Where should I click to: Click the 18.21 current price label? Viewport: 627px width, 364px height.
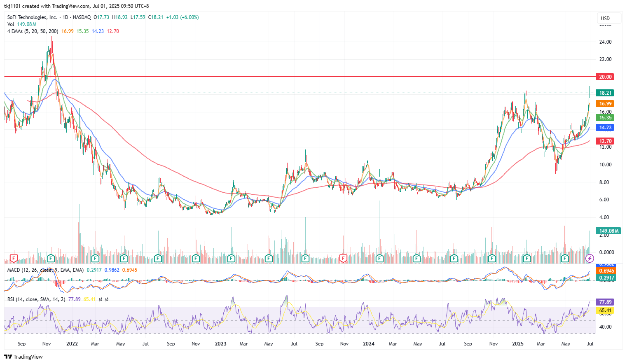(x=605, y=93)
